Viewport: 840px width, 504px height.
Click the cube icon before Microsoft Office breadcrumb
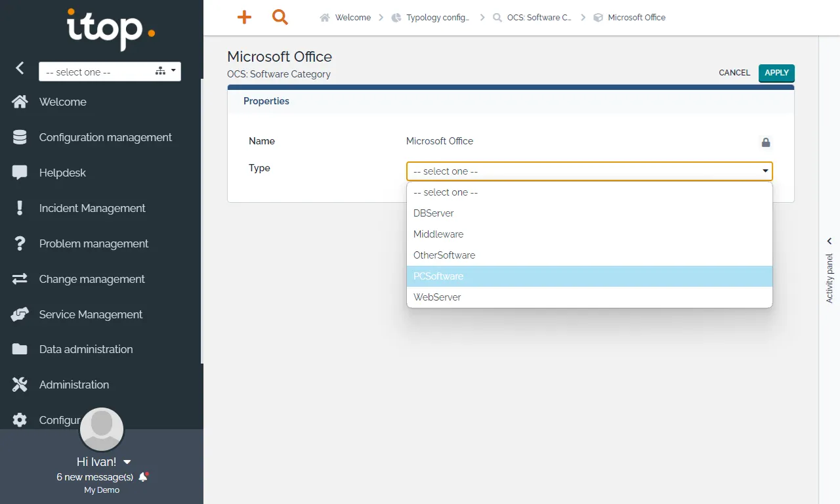point(598,18)
